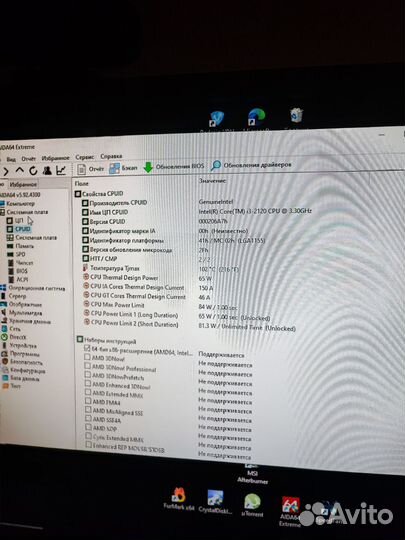The height and width of the screenshot is (540, 405).
Task: Select Чипсет in the tree
Action: click(21, 263)
